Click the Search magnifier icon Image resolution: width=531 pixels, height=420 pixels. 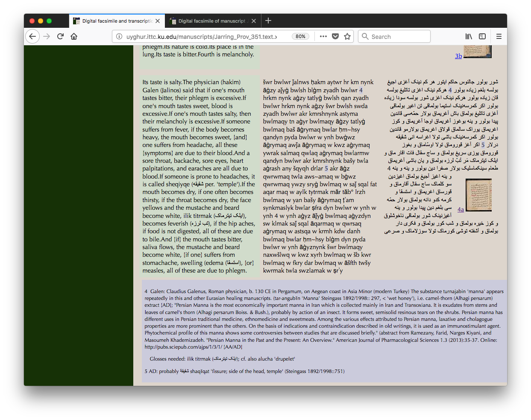(x=365, y=36)
